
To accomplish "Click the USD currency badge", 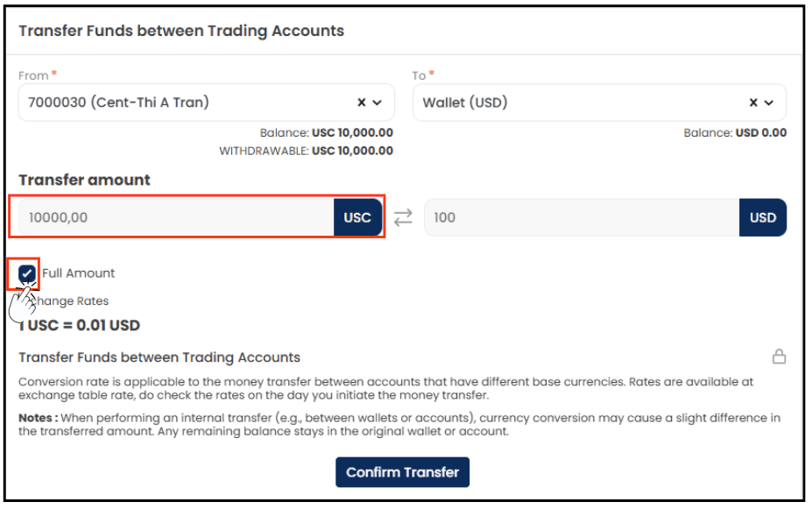I will coord(763,217).
